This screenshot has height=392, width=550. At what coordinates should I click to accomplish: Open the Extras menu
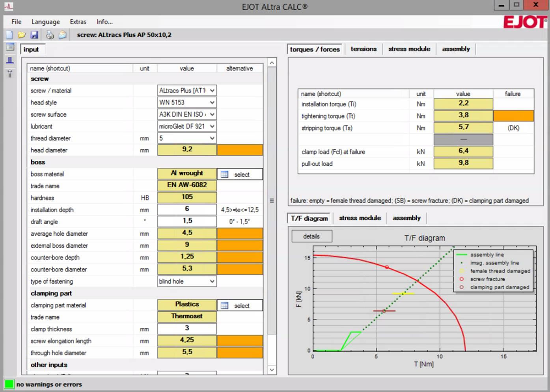[x=78, y=22]
